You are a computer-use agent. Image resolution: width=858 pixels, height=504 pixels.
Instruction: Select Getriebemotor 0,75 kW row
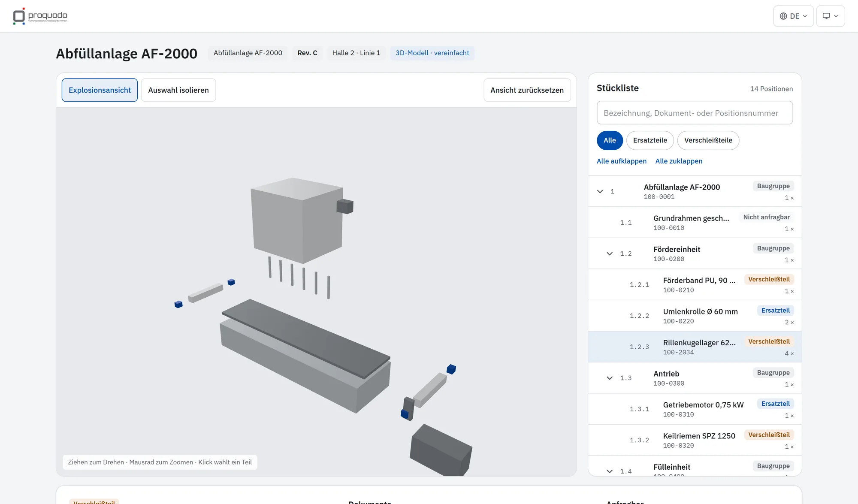695,409
